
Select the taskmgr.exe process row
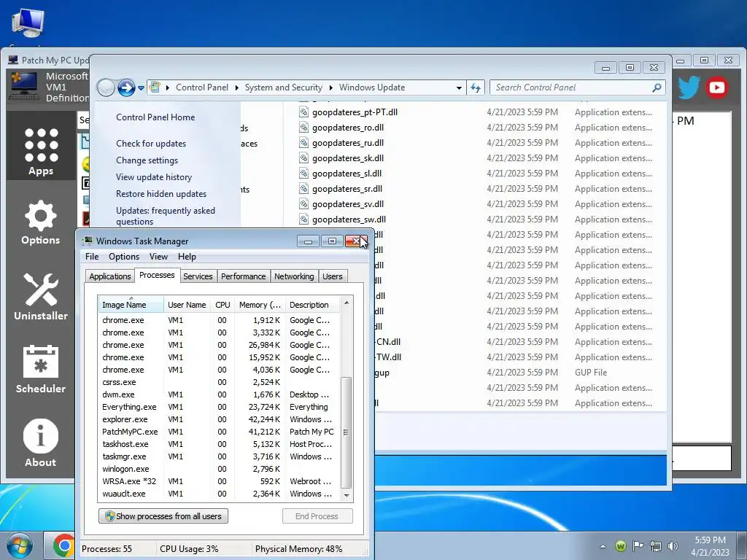tap(219, 456)
